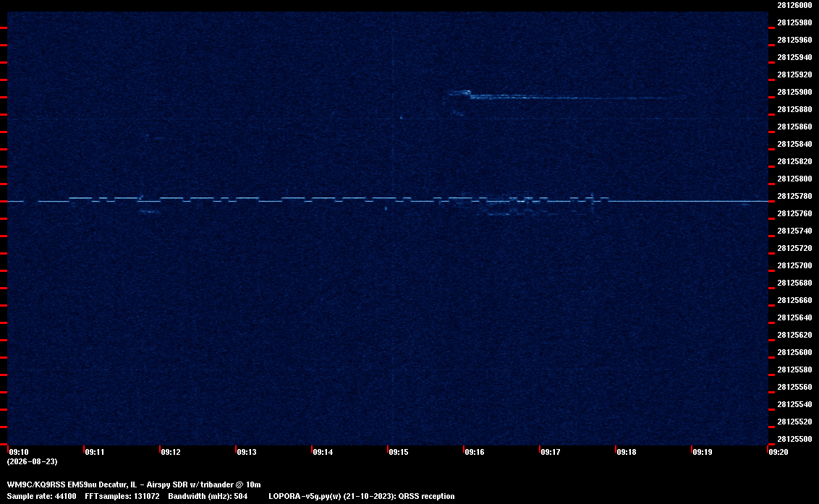Click the 09:15 time label
This screenshot has width=819, height=504.
(399, 452)
